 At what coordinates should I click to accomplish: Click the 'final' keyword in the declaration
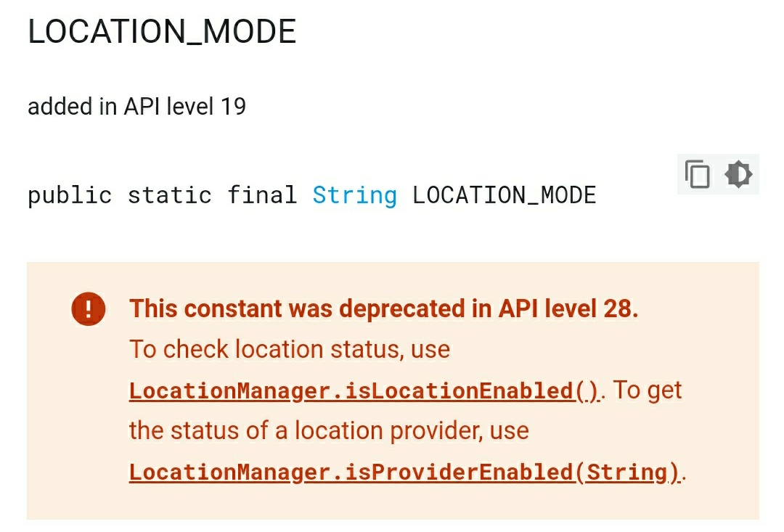[x=262, y=195]
